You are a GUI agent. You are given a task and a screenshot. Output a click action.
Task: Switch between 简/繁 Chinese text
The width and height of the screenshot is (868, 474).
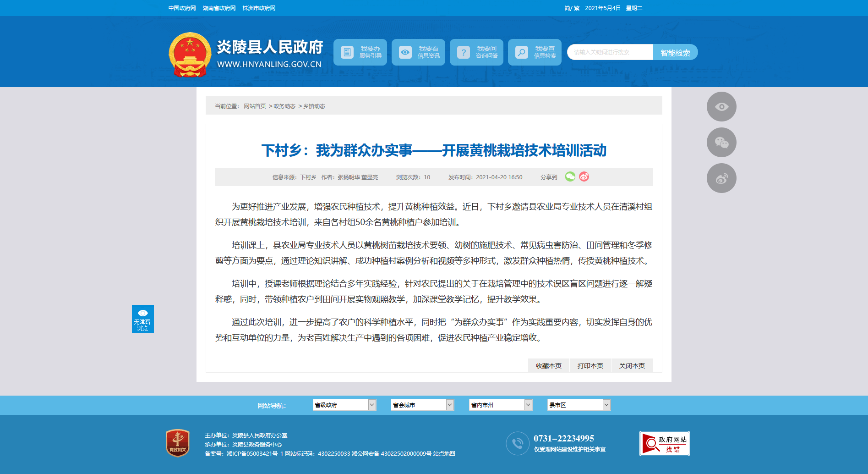572,8
